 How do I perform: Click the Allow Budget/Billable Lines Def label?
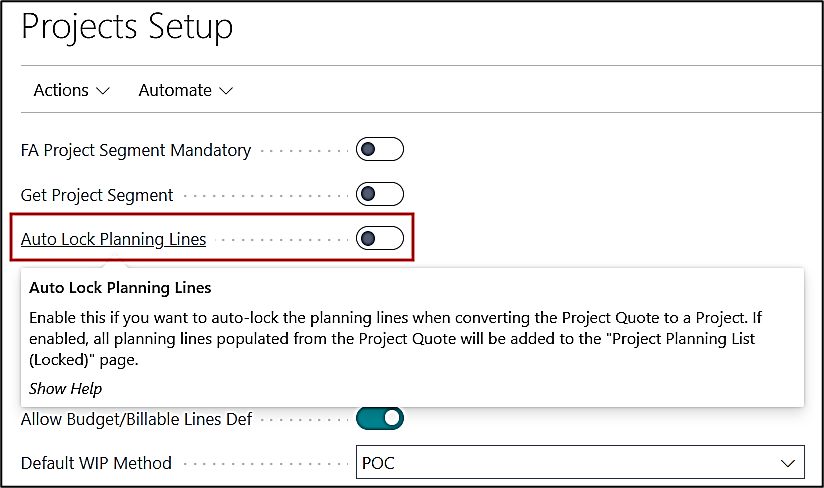[x=137, y=419]
